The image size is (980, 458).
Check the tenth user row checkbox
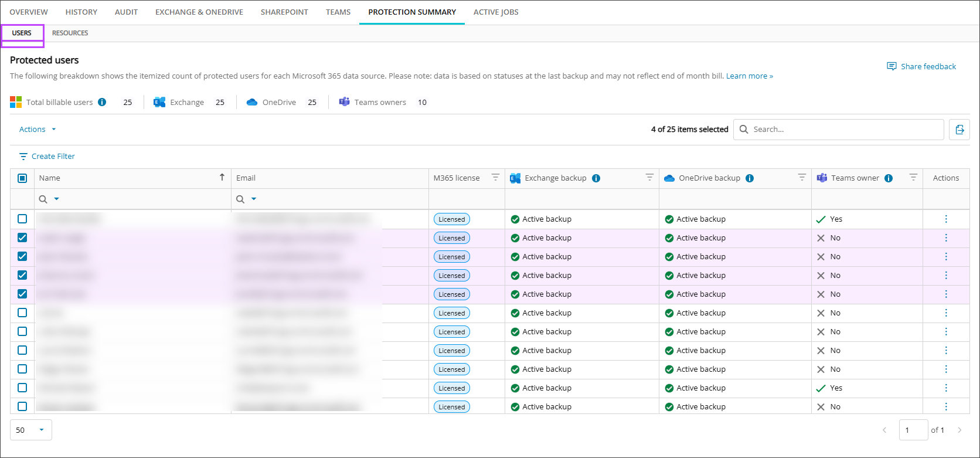tap(22, 388)
